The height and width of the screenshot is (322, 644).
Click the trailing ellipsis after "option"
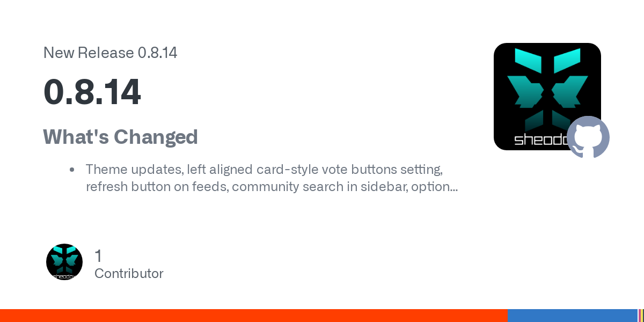(x=453, y=187)
